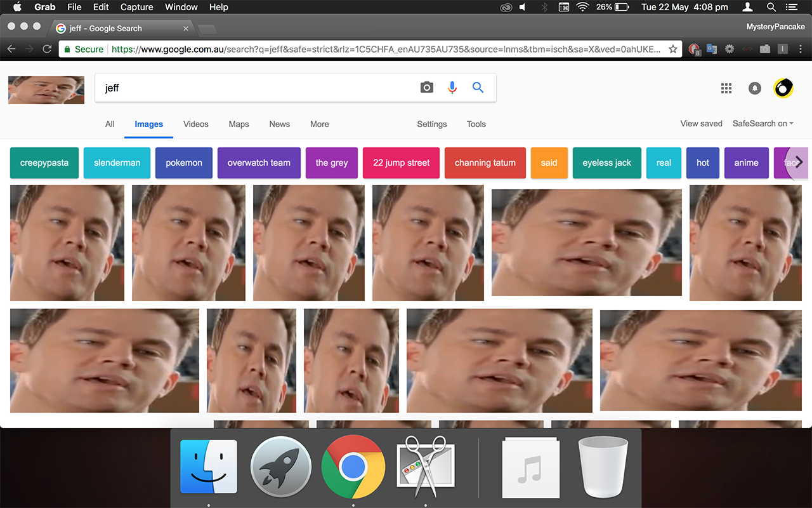Open the Google apps grid icon
The height and width of the screenshot is (508, 812).
(726, 88)
